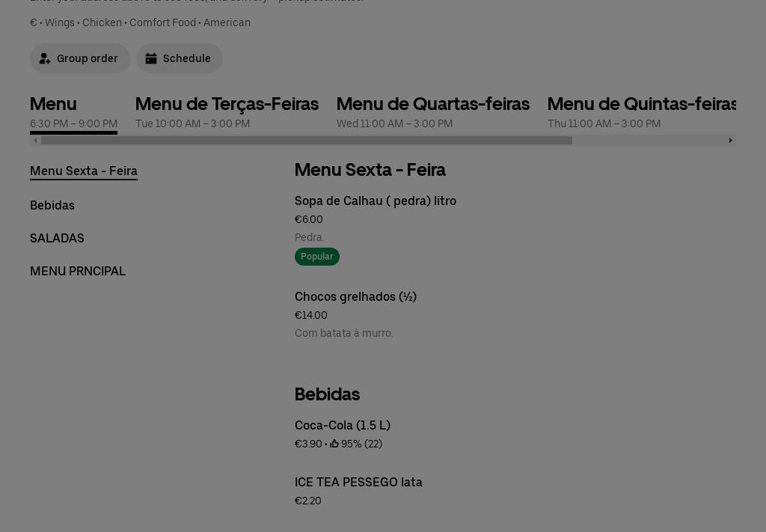The image size is (766, 532).
Task: Select the 'Coca-Cola (1.5 L)' drink
Action: click(343, 425)
